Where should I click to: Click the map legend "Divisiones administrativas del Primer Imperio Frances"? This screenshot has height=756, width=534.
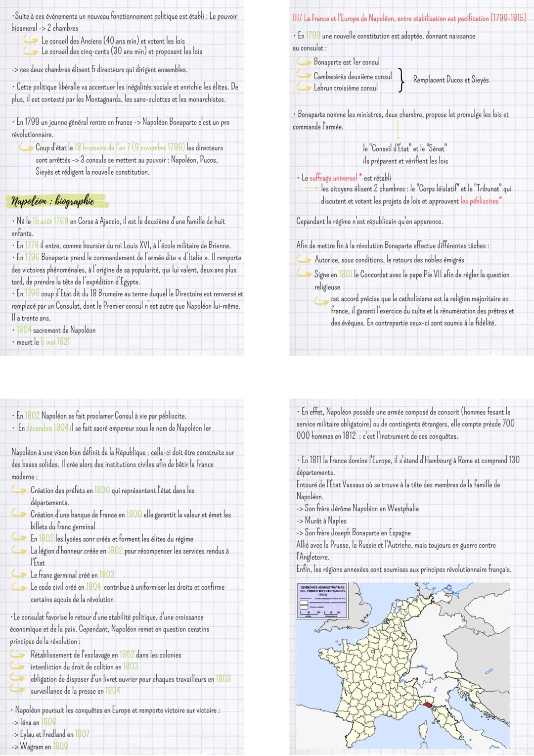pos(323,601)
